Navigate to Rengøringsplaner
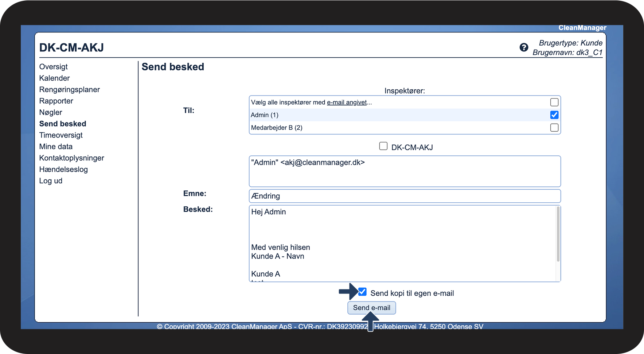The image size is (644, 354). (69, 90)
